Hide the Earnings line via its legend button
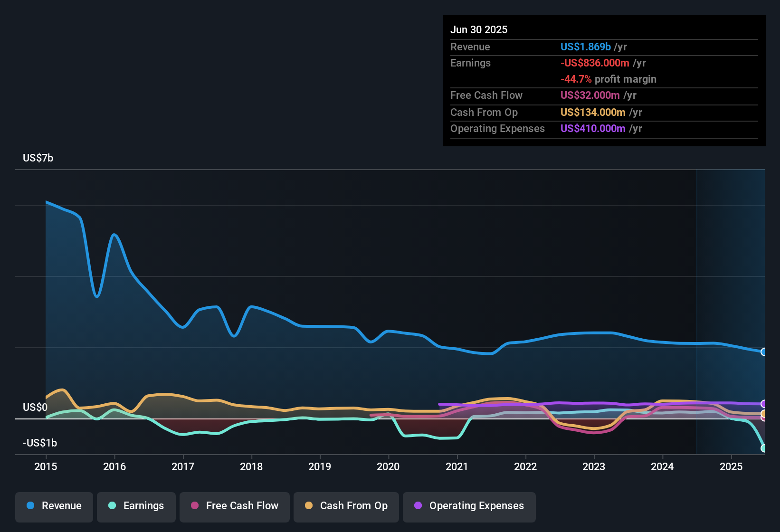The image size is (780, 532). click(136, 506)
